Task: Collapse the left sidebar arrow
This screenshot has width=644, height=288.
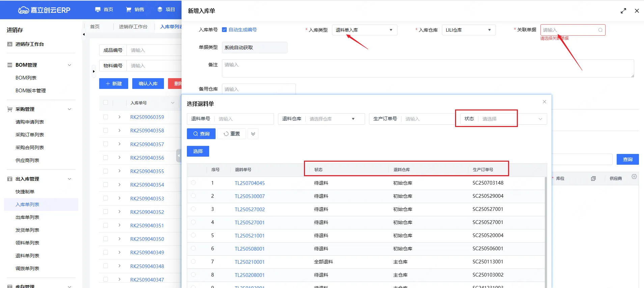Action: 84,34
